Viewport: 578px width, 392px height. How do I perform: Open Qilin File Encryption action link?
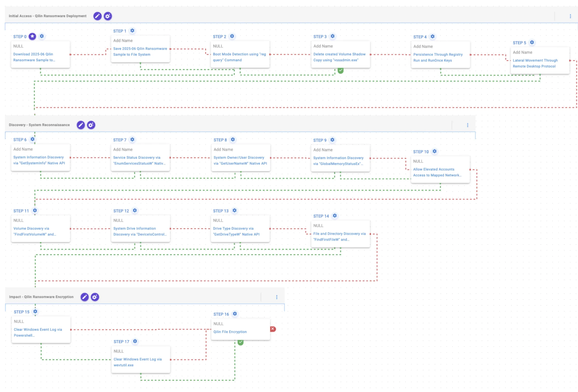click(x=230, y=332)
